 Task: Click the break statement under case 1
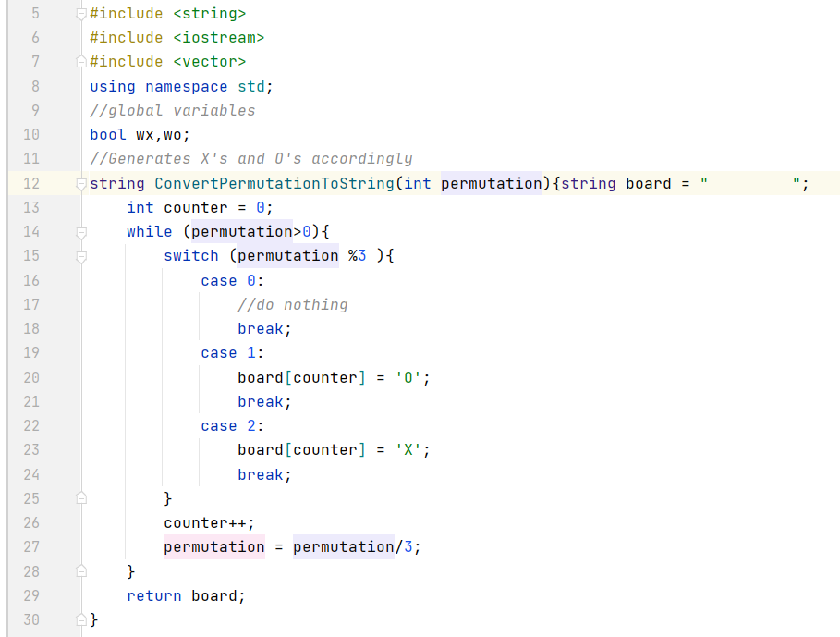(x=262, y=401)
